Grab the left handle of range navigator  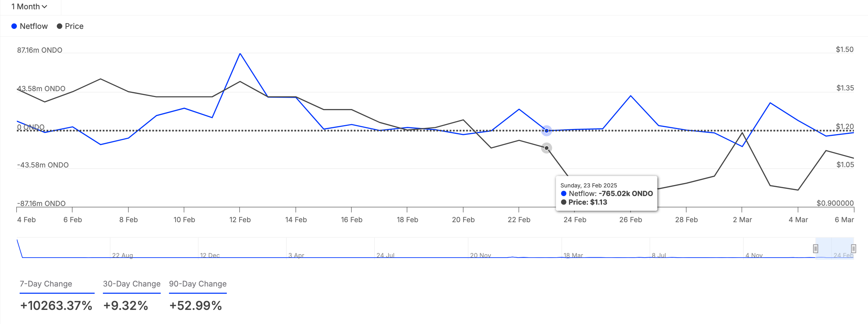[815, 248]
